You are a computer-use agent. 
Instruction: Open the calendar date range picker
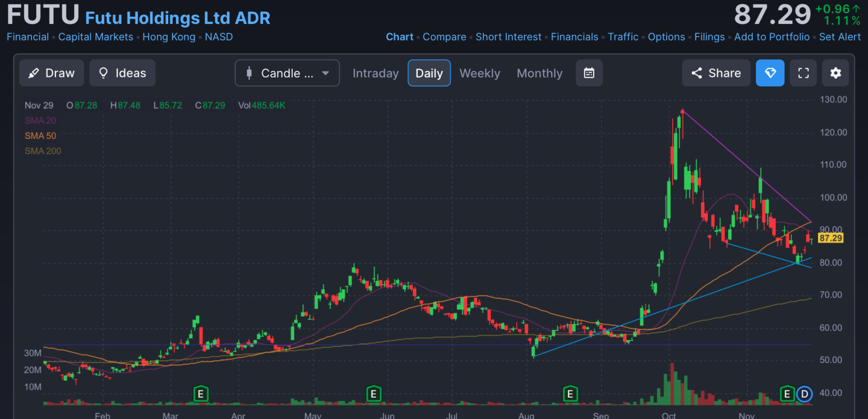click(589, 73)
